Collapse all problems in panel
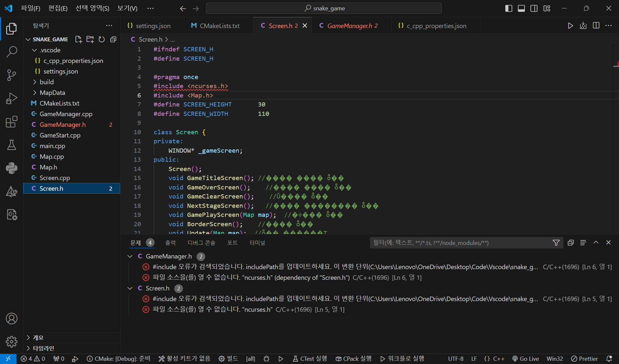Viewport: 619px width, 364px height. click(571, 243)
